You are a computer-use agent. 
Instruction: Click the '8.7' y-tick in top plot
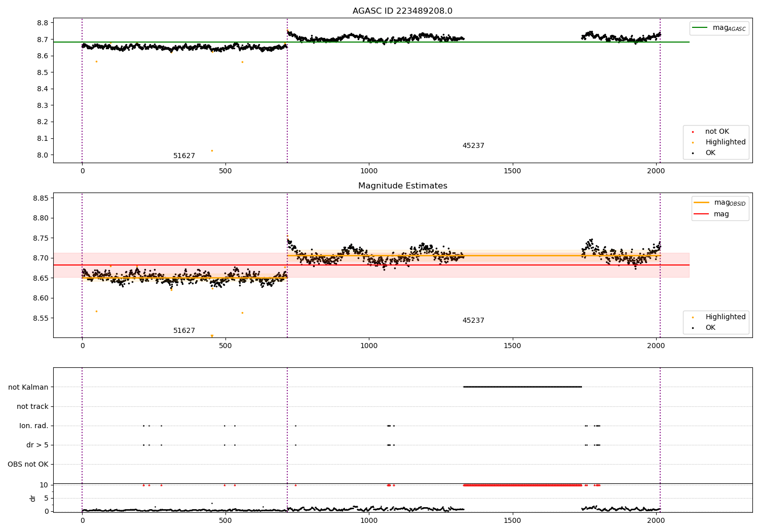coord(43,40)
